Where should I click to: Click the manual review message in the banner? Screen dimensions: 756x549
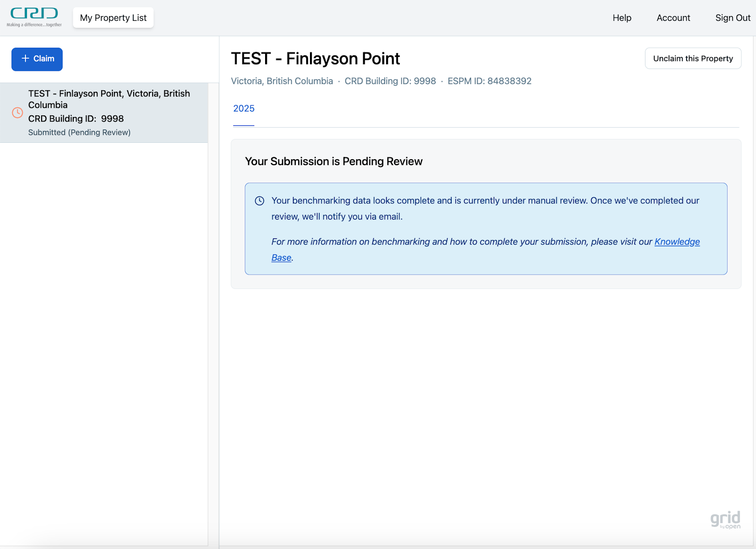(485, 209)
